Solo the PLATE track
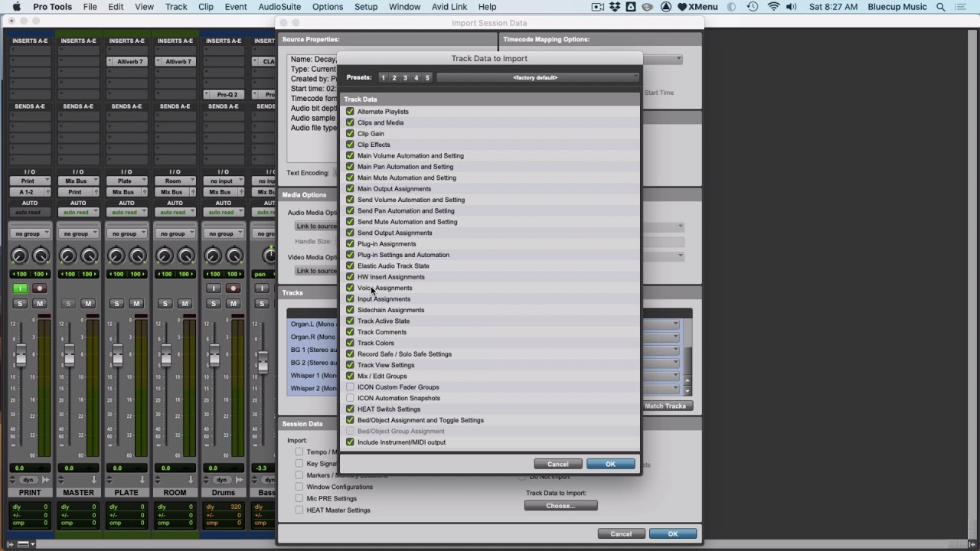Viewport: 980px width, 551px height. point(116,304)
